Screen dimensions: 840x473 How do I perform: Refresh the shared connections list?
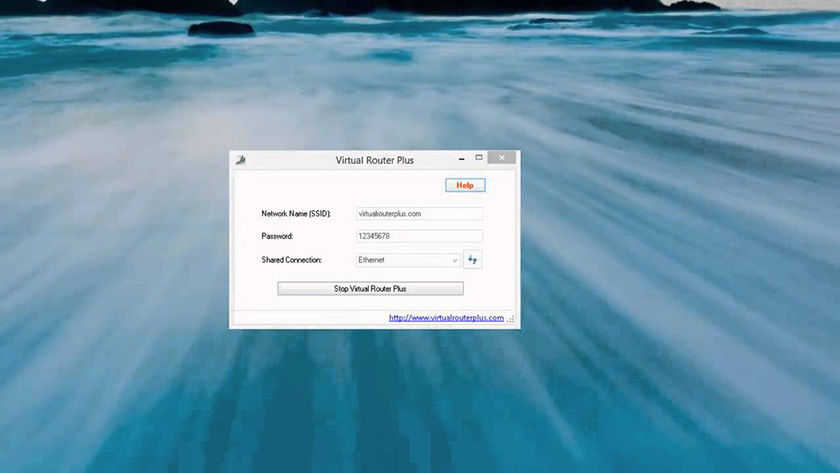(473, 260)
